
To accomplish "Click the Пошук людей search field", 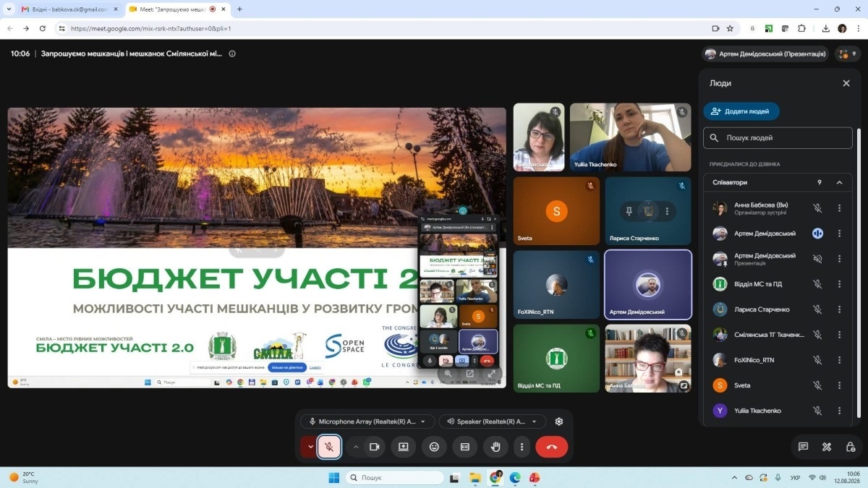I will click(778, 137).
